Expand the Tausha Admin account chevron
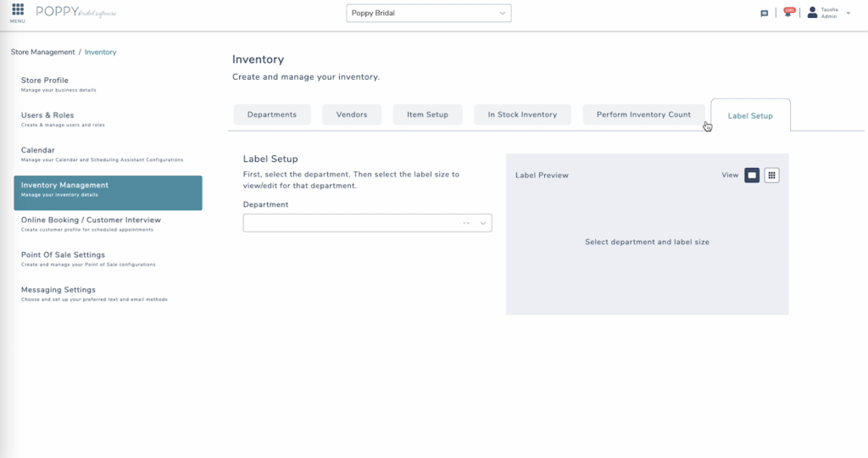The height and width of the screenshot is (458, 868). pos(849,14)
